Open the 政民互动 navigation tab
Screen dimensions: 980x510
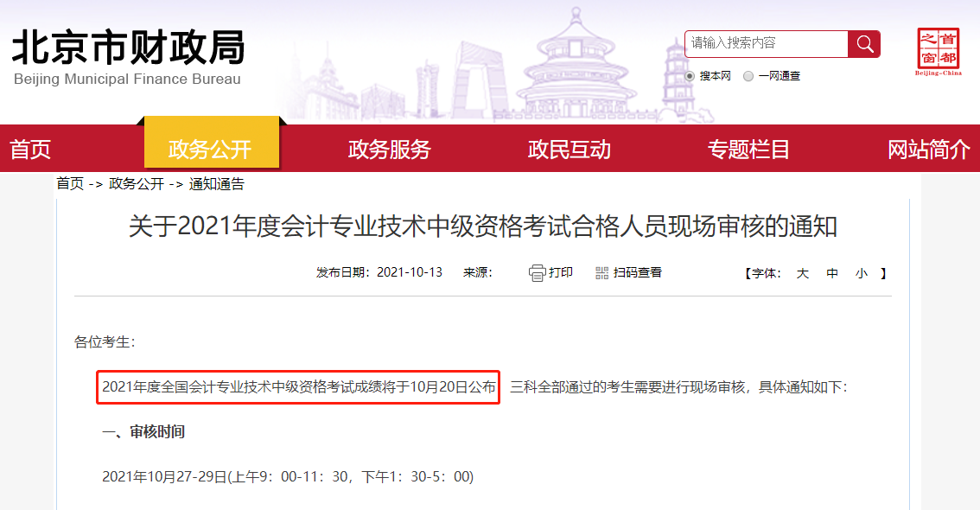pos(569,149)
